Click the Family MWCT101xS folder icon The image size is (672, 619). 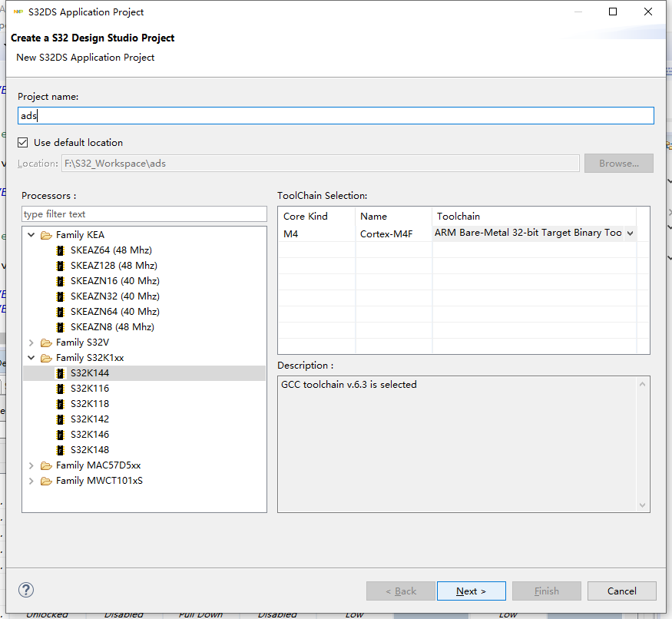click(46, 482)
